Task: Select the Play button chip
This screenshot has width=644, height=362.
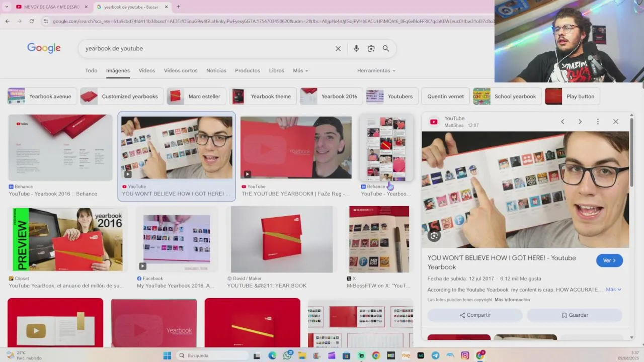Action: click(x=573, y=97)
